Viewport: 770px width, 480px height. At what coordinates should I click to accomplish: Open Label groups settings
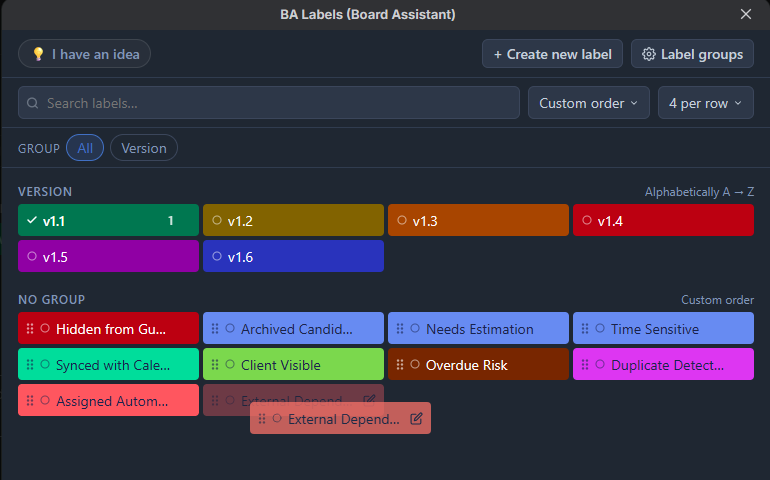pos(692,54)
